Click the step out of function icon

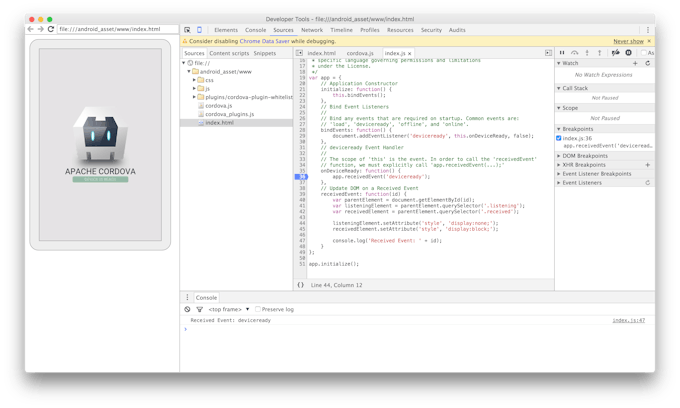coord(600,53)
